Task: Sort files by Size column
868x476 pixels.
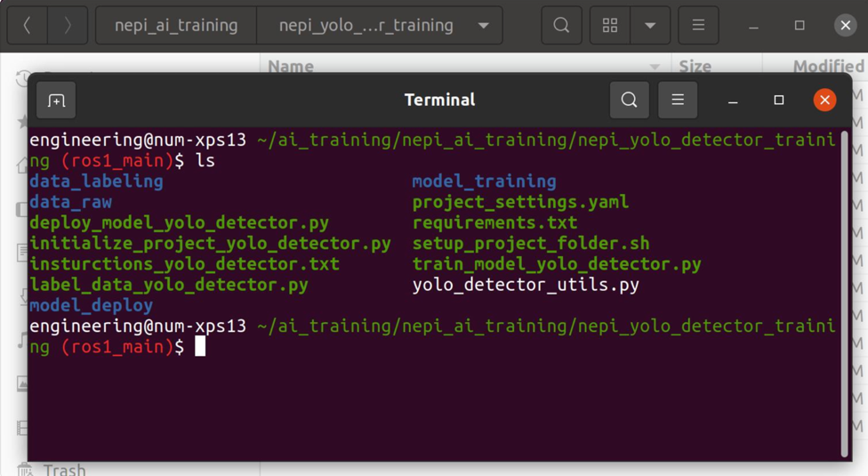Action: 695,66
